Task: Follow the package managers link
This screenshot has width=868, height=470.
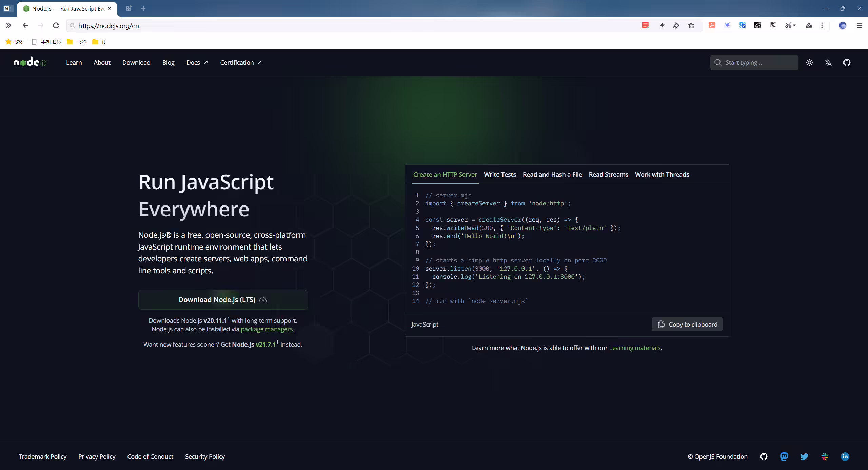Action: tap(267, 329)
